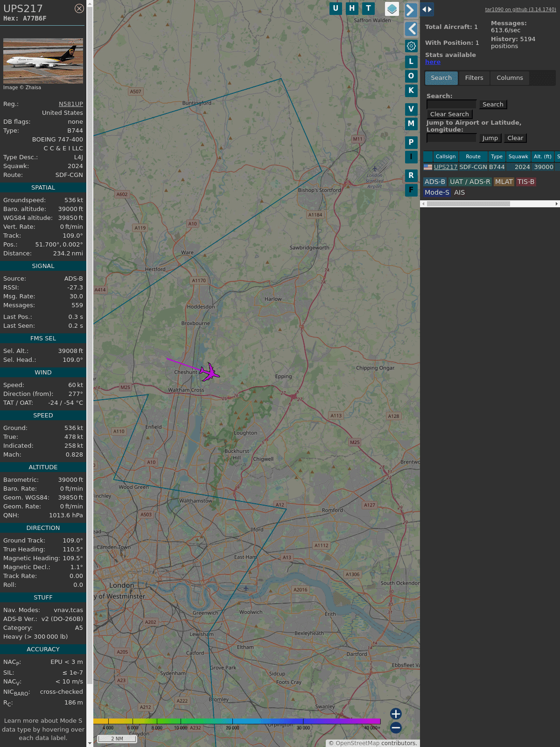Switch to the Filters tab
The width and height of the screenshot is (560, 747).
[x=474, y=78]
